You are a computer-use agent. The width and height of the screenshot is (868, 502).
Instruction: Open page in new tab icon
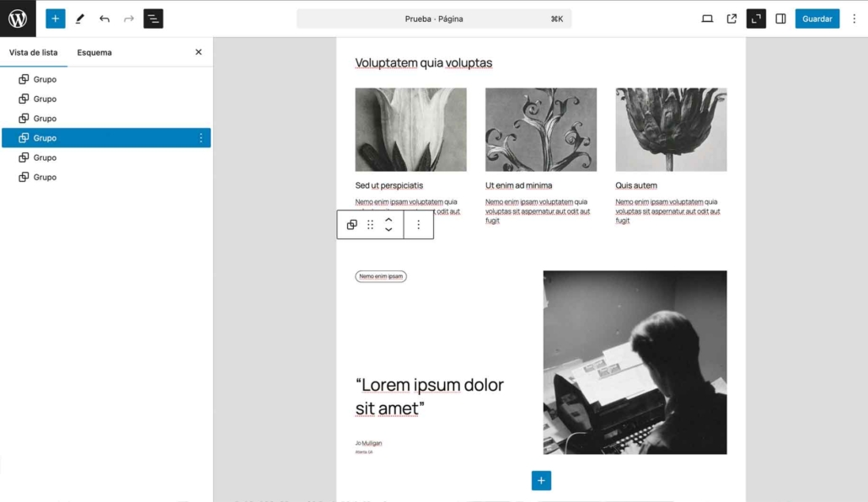(731, 19)
